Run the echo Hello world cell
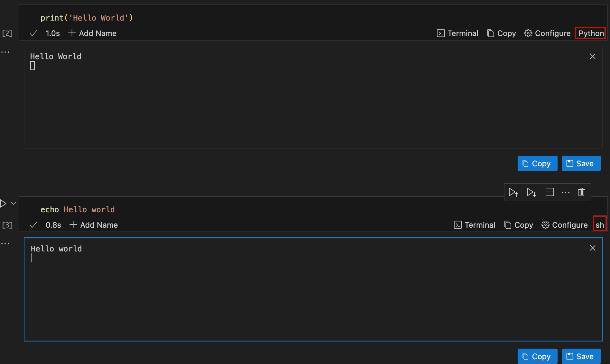The width and height of the screenshot is (610, 364). [3, 204]
